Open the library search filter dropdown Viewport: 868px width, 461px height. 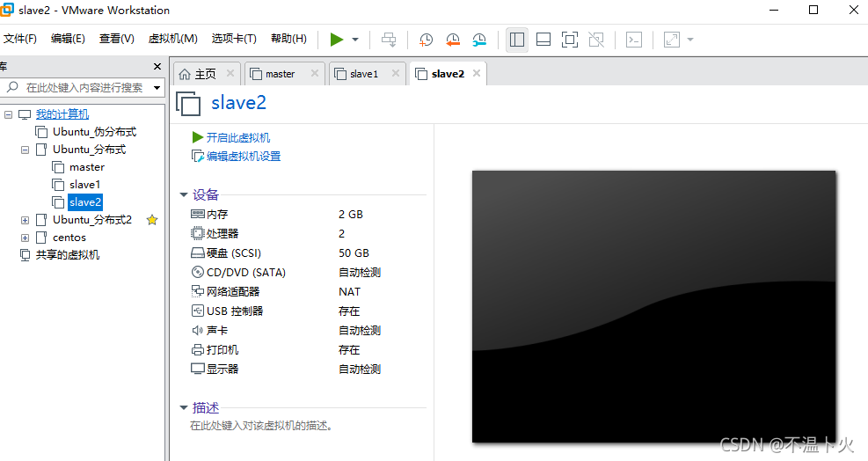157,88
